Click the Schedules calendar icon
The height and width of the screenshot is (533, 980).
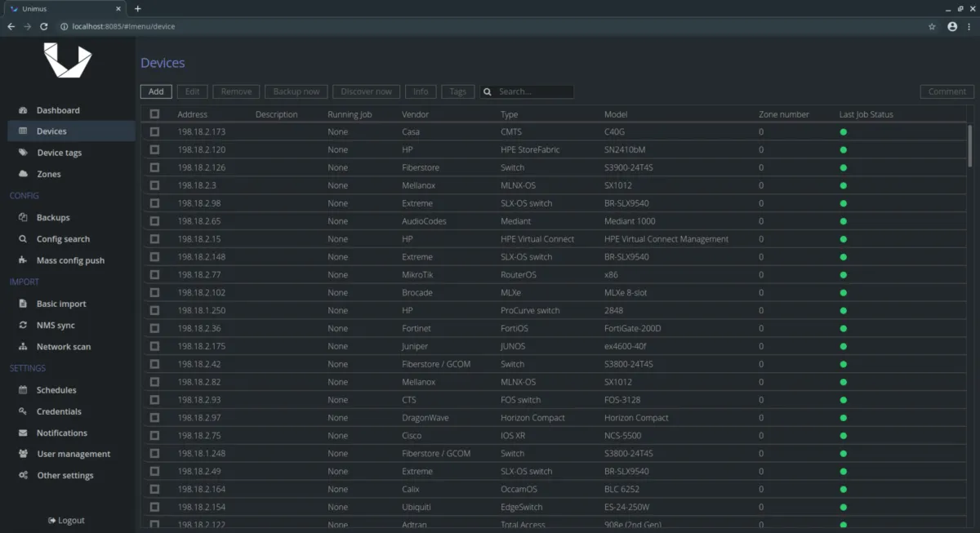point(23,390)
